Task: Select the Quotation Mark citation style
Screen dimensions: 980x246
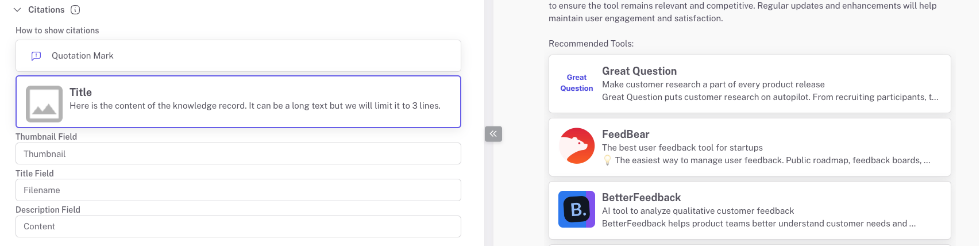Action: (x=238, y=56)
